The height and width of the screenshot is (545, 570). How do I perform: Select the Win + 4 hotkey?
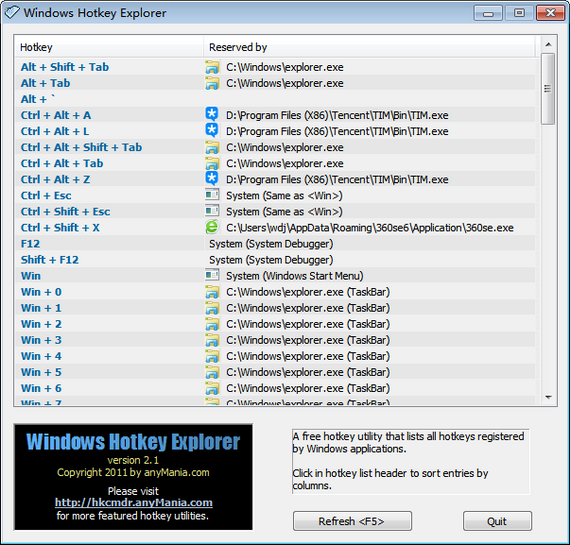41,356
